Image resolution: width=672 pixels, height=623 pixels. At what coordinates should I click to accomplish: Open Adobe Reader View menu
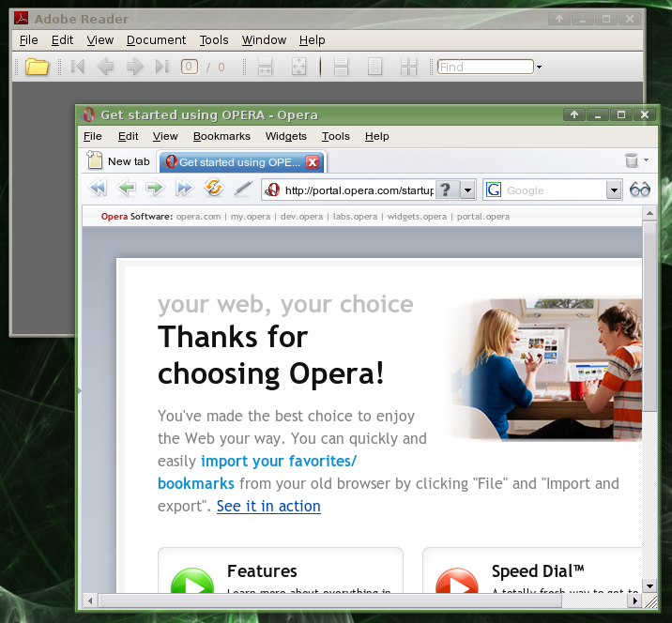(x=99, y=39)
